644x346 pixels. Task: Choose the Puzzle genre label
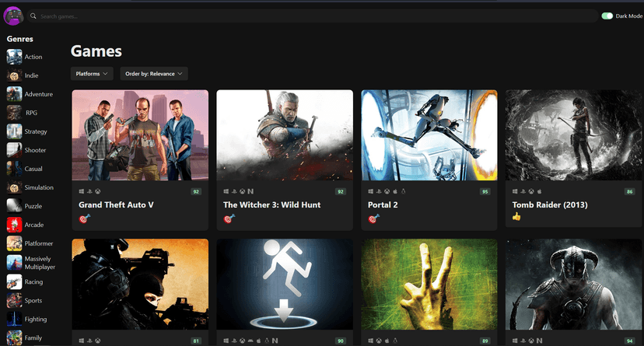tap(33, 206)
